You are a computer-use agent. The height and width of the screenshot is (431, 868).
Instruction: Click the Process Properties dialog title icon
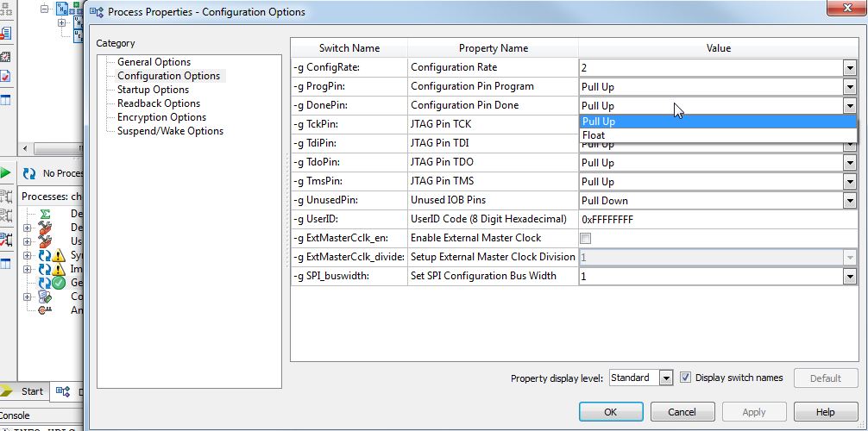(97, 12)
